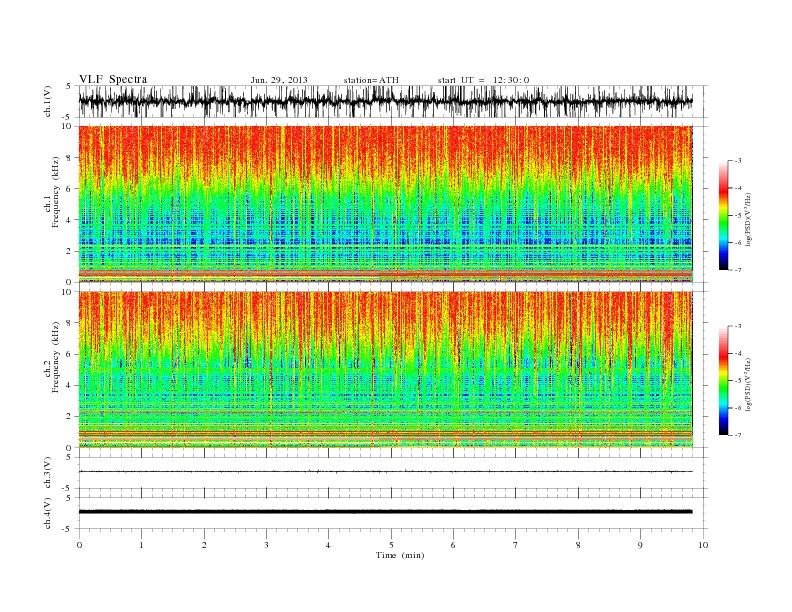The height and width of the screenshot is (612, 792).
Task: Click time axis tick label "3"
Action: point(266,545)
